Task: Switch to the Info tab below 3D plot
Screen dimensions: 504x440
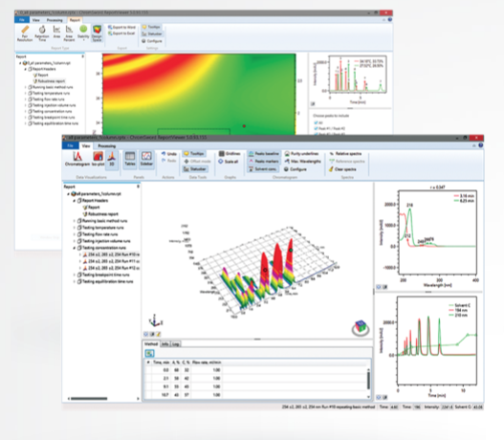Action: click(x=164, y=344)
